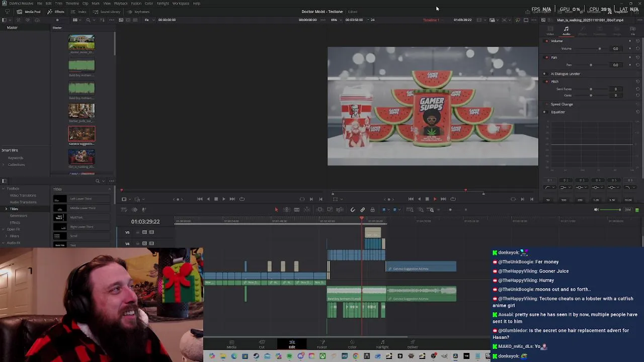Enable AI Dialogue Leveler switch

[544, 74]
